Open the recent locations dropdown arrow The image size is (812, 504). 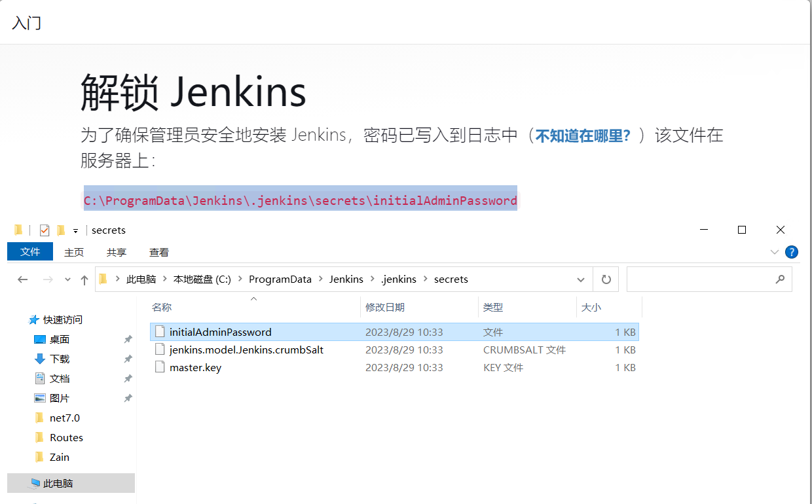(67, 279)
